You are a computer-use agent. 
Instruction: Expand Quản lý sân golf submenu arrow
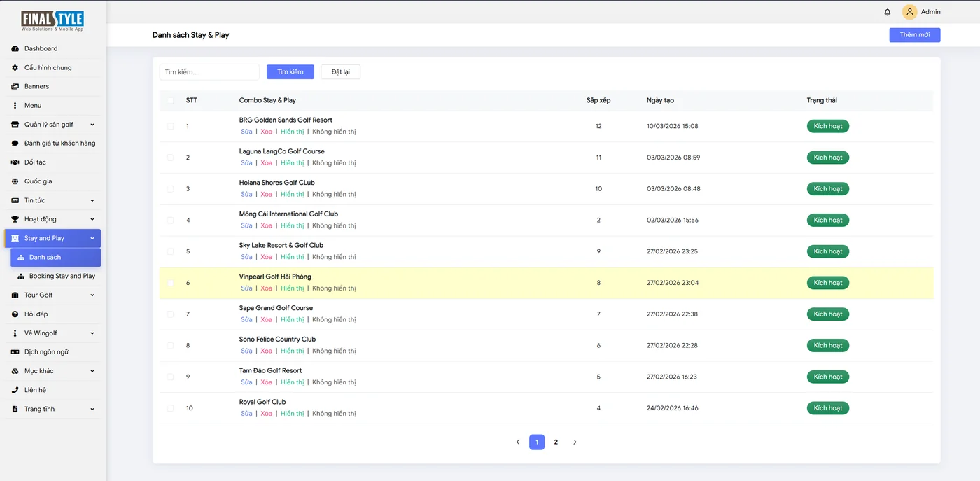tap(92, 125)
